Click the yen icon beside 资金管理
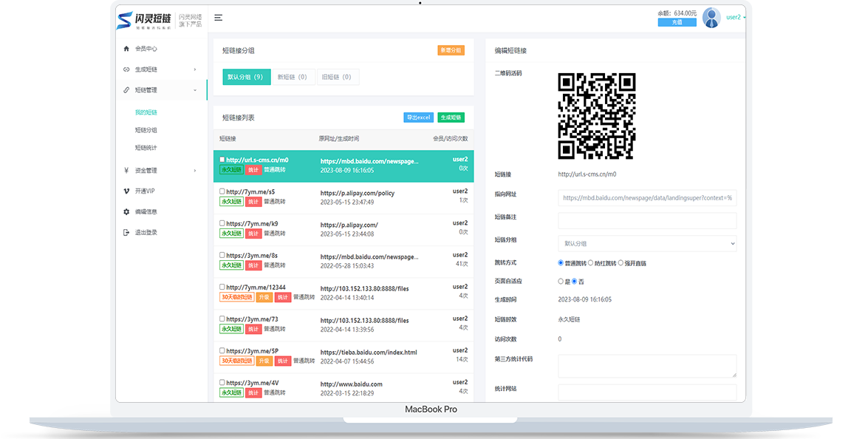Screen dimensions: 868x439 (126, 171)
